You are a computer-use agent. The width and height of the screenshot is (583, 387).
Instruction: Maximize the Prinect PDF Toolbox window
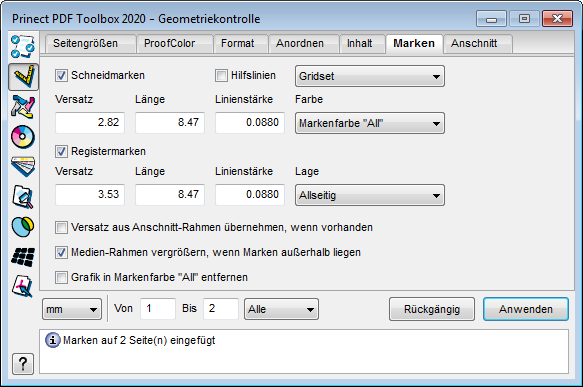(524, 19)
